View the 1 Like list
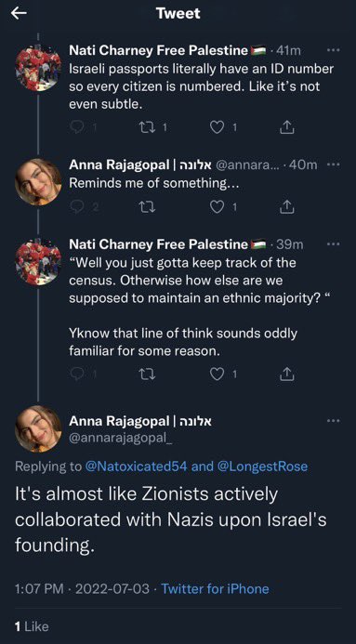Screen dimensions: 356x644 click(x=32, y=626)
